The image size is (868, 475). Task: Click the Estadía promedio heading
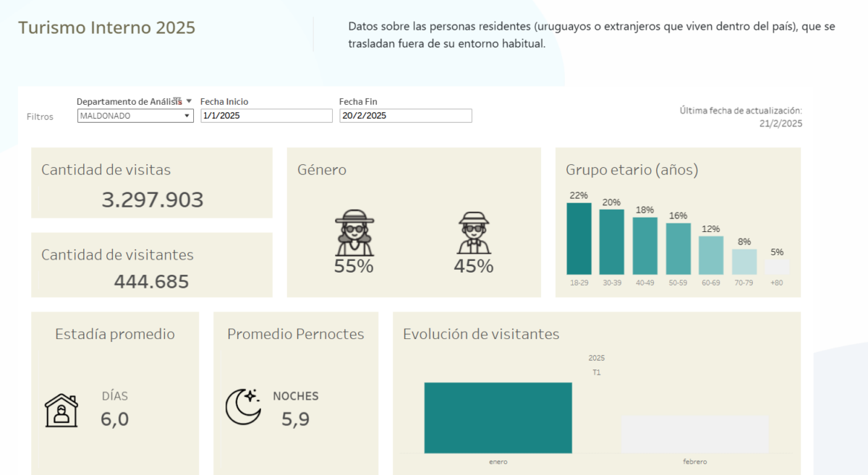coord(115,334)
